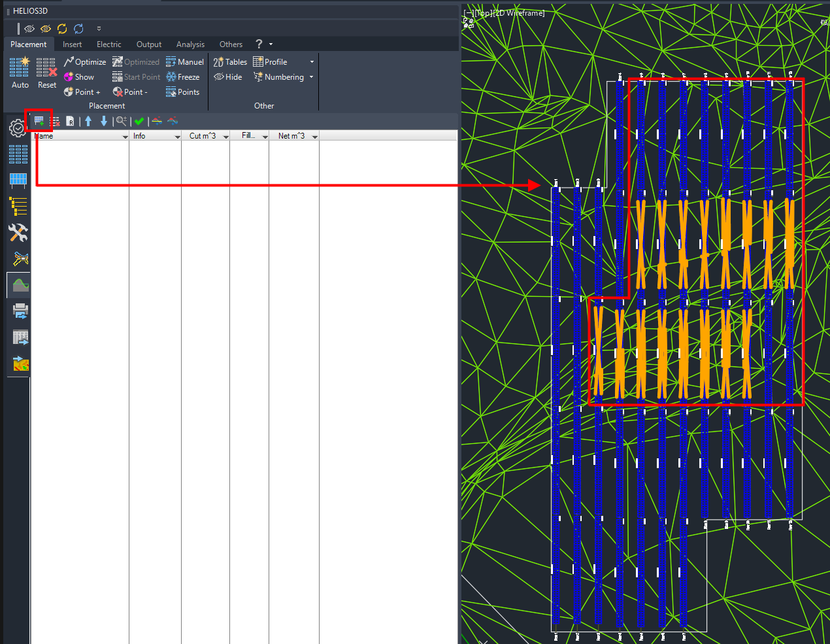Open the blue table rows sidebar icon
The image size is (830, 644).
pos(18,154)
